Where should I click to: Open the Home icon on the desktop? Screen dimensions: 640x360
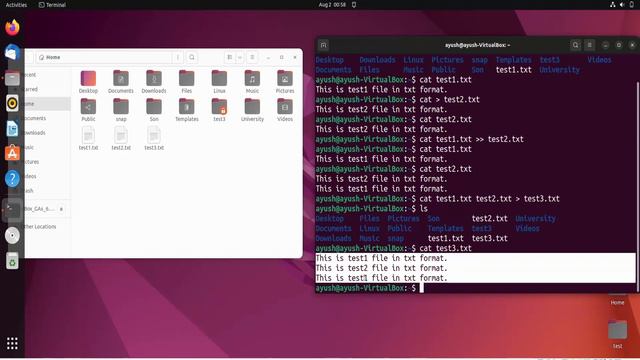tap(617, 299)
